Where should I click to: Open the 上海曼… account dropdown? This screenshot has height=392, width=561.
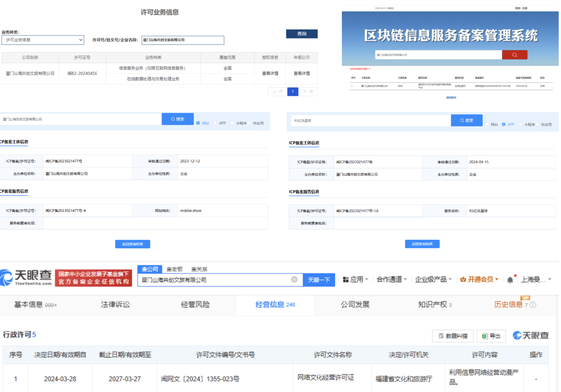[x=536, y=279]
